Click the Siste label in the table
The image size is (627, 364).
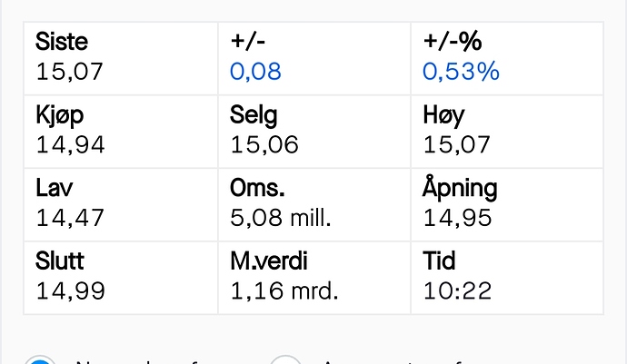coord(62,41)
